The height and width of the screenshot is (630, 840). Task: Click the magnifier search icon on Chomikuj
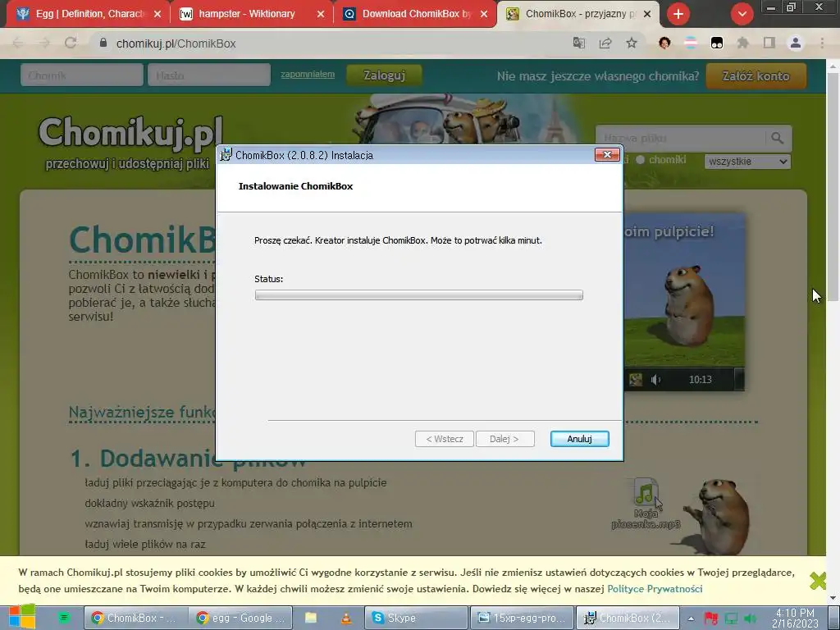[778, 138]
